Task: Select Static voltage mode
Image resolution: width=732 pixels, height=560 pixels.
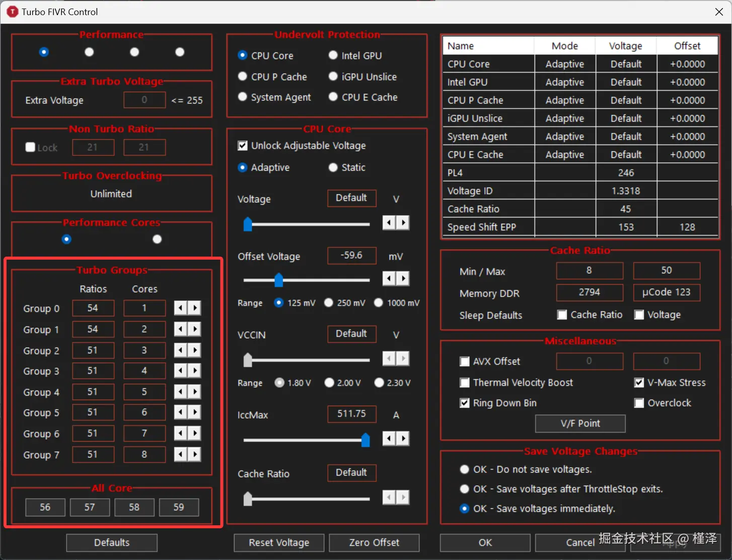Action: [x=333, y=168]
